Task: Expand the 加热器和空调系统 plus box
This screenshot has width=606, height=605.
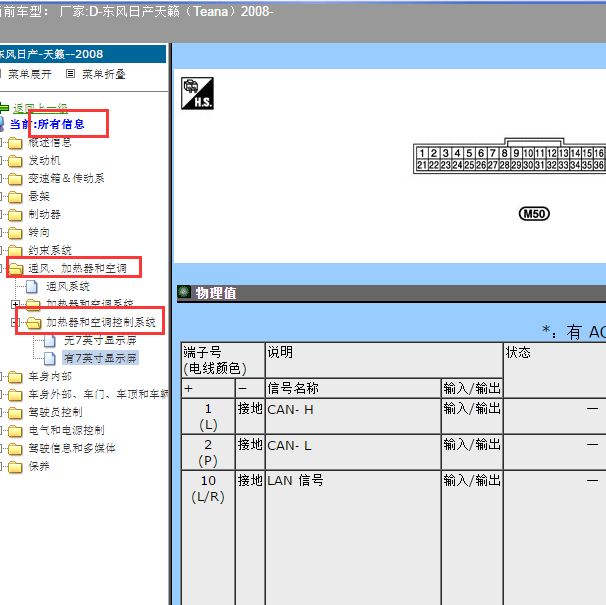Action: pyautogui.click(x=15, y=304)
